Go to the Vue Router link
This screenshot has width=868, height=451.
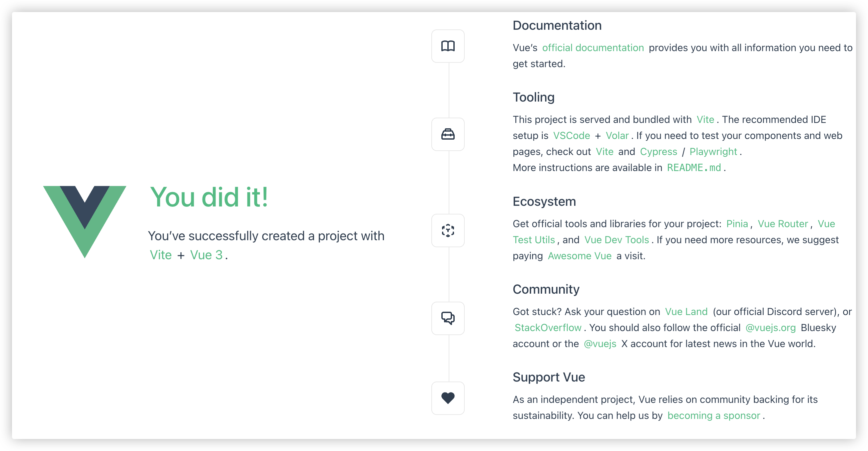tap(783, 223)
